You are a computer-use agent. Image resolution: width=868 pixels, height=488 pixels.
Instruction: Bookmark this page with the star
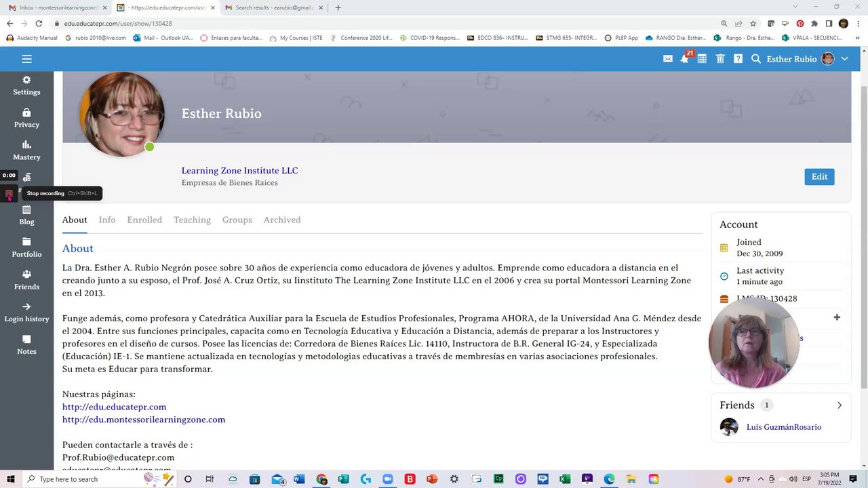pyautogui.click(x=753, y=23)
